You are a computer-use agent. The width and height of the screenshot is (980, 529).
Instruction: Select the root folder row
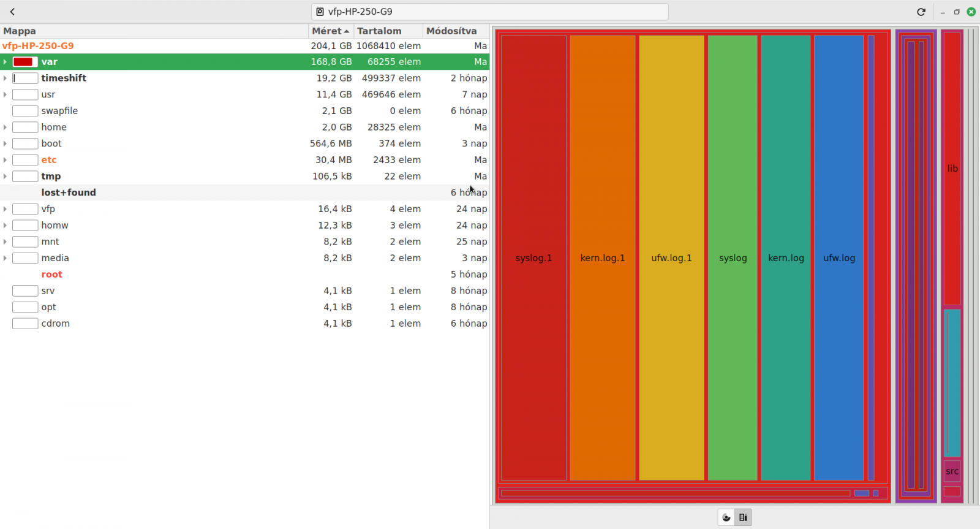coord(245,275)
